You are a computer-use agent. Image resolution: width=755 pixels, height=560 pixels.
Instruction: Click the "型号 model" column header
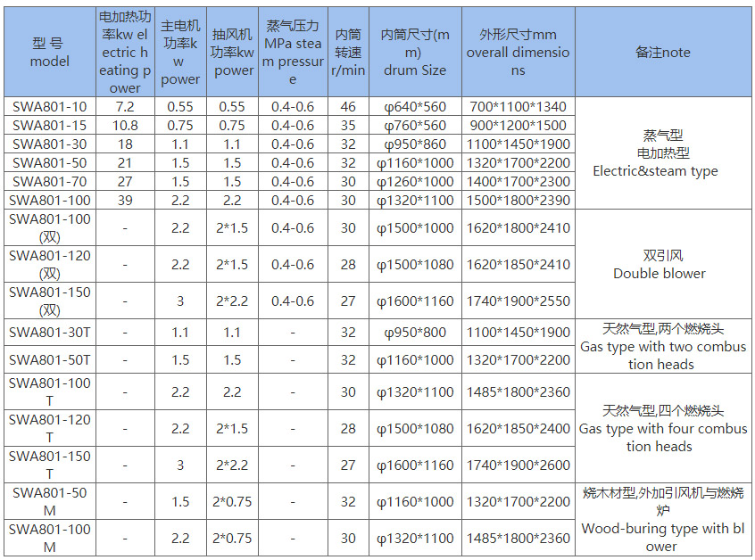coord(49,53)
